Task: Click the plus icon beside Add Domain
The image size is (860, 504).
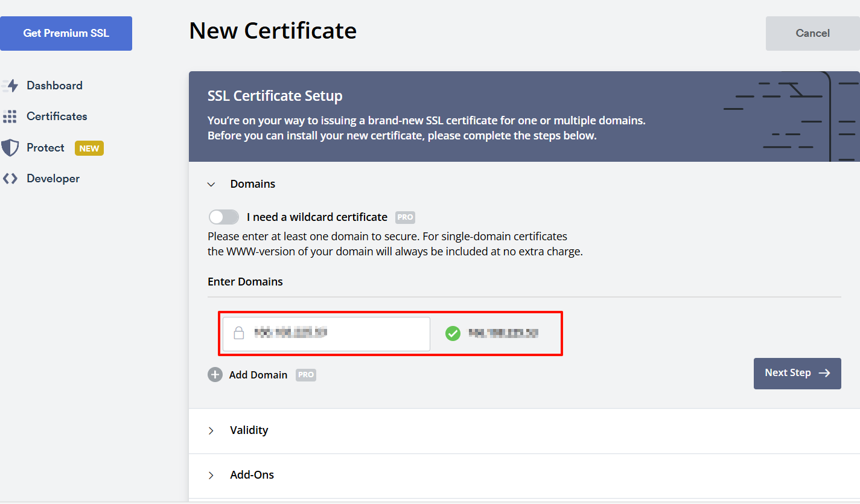Action: click(215, 375)
